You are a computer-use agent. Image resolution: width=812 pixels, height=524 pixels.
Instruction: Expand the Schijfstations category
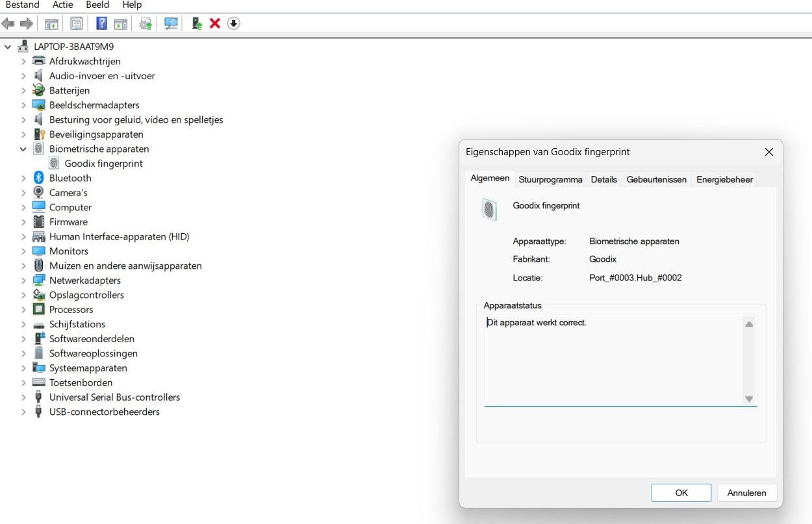point(23,324)
